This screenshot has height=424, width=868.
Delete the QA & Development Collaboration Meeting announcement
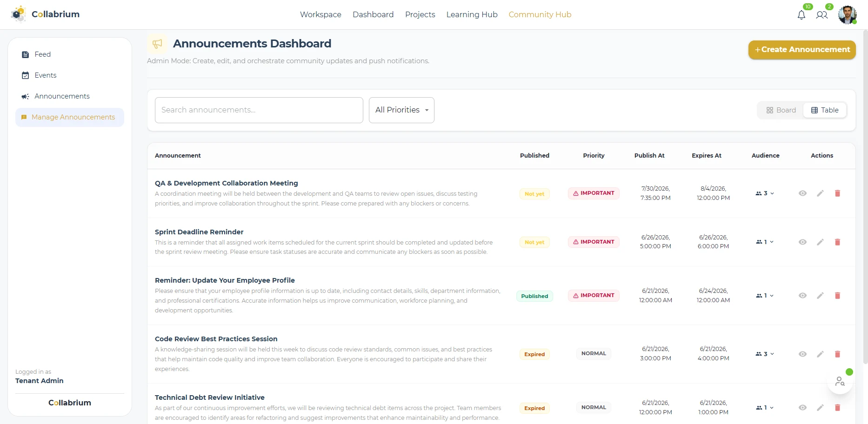(x=837, y=193)
